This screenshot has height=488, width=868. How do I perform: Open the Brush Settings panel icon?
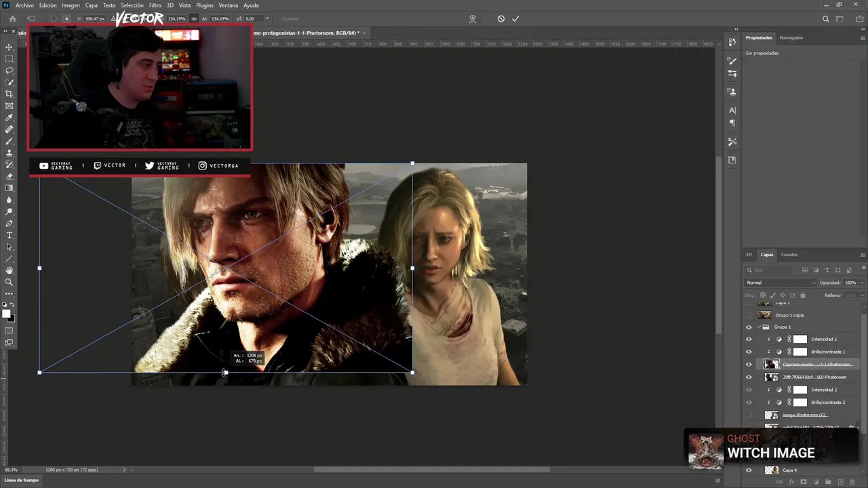(732, 61)
